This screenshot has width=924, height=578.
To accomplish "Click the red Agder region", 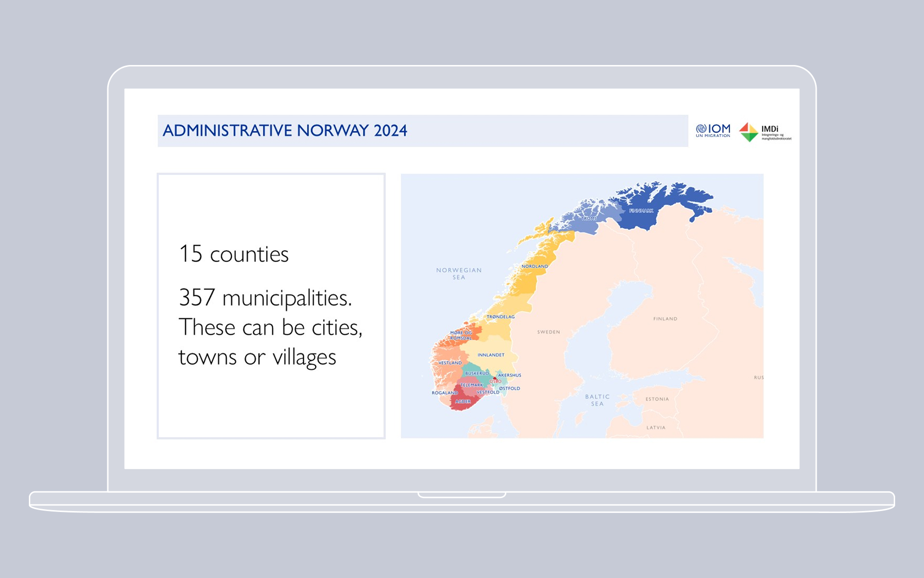I will click(463, 401).
